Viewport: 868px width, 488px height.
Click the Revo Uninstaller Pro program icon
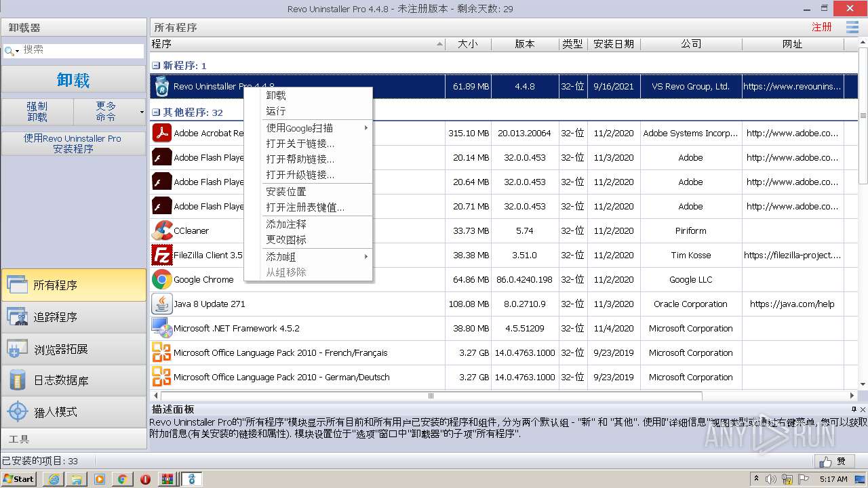161,86
